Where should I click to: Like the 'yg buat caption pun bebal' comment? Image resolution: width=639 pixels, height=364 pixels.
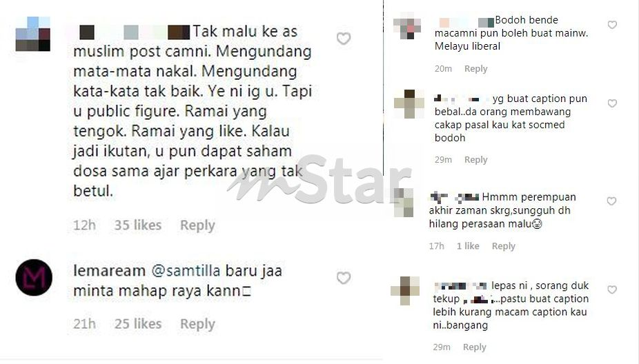click(612, 103)
